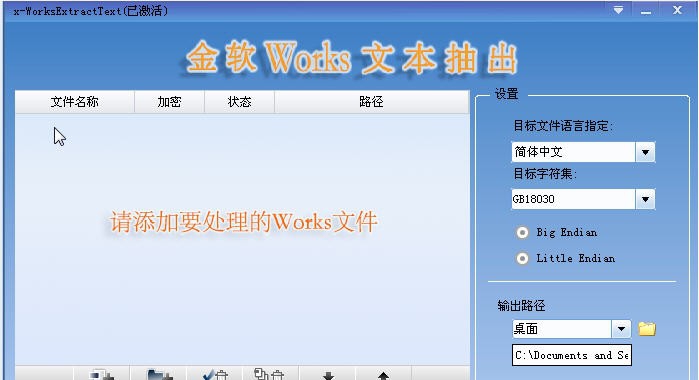Click the 目标字符集 label

tap(545, 173)
